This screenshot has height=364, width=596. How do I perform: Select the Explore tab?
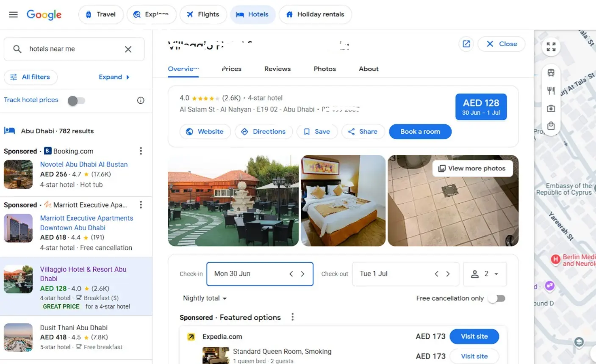click(x=152, y=14)
